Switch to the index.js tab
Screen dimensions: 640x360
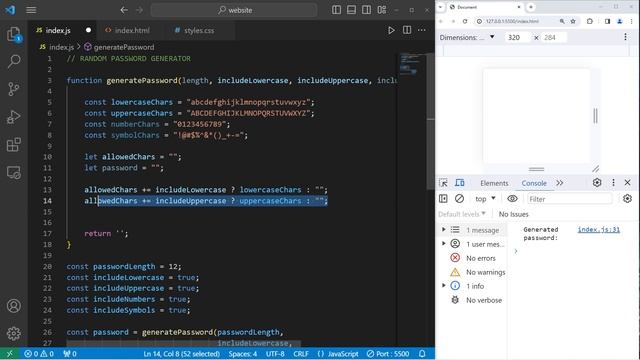point(58,30)
